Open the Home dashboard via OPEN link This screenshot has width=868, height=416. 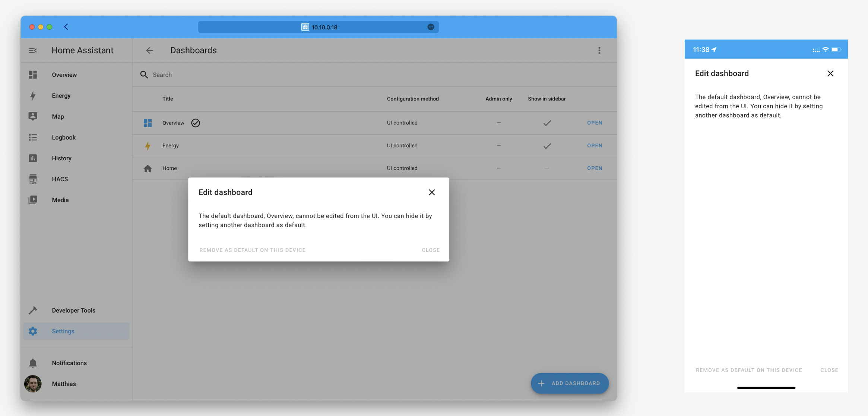point(595,168)
